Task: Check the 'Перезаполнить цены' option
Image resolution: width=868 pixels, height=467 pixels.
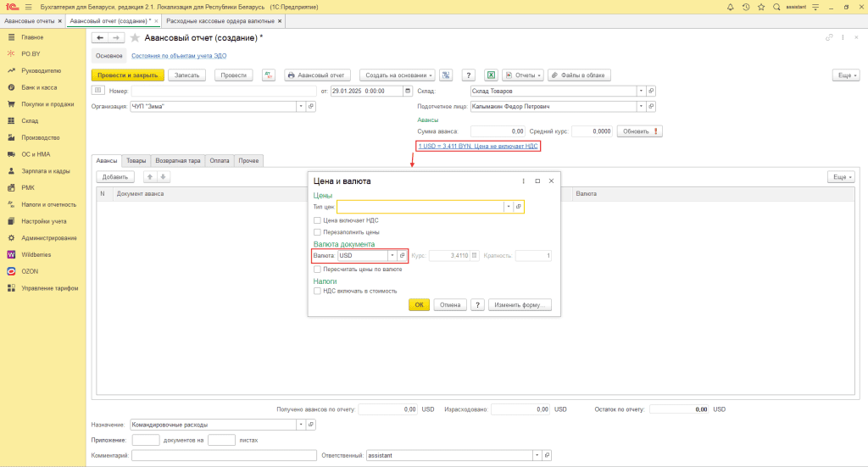Action: 317,231
